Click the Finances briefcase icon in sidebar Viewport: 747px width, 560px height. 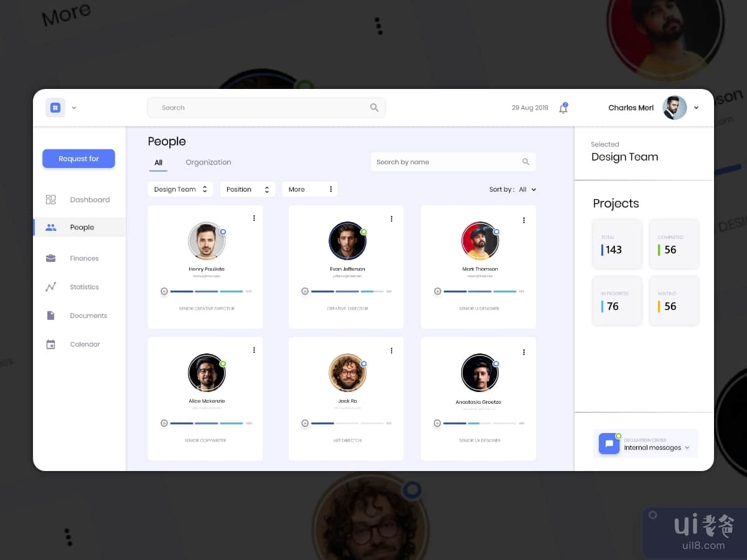click(51, 258)
